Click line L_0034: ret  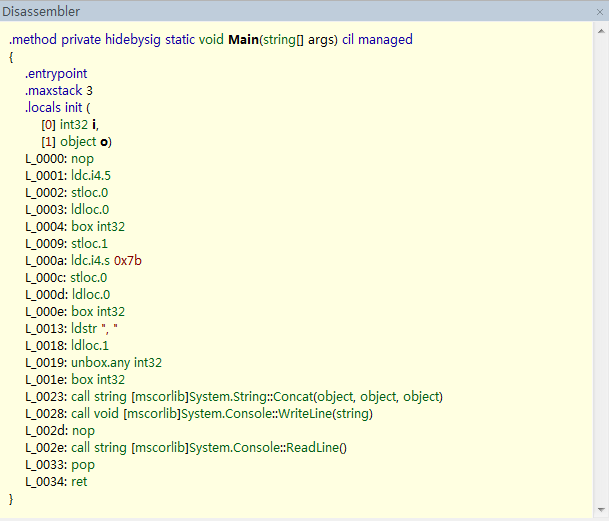[x=56, y=482]
